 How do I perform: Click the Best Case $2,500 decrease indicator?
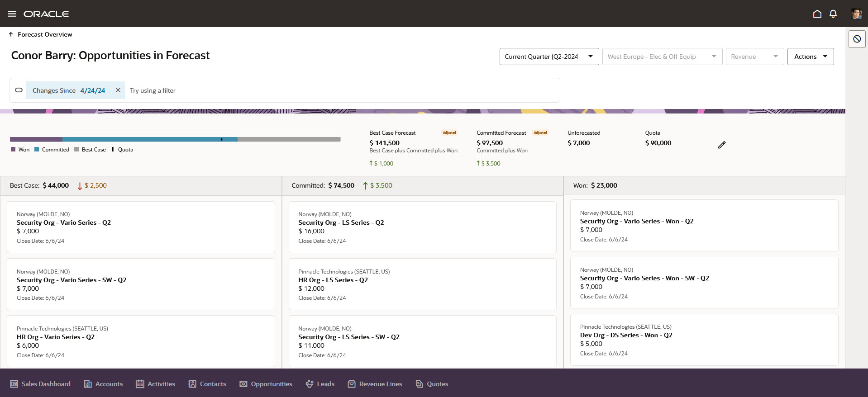pyautogui.click(x=92, y=185)
